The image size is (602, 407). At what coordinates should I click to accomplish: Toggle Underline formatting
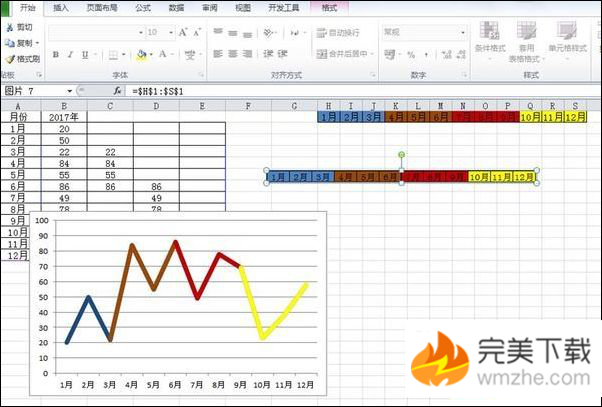pos(85,55)
